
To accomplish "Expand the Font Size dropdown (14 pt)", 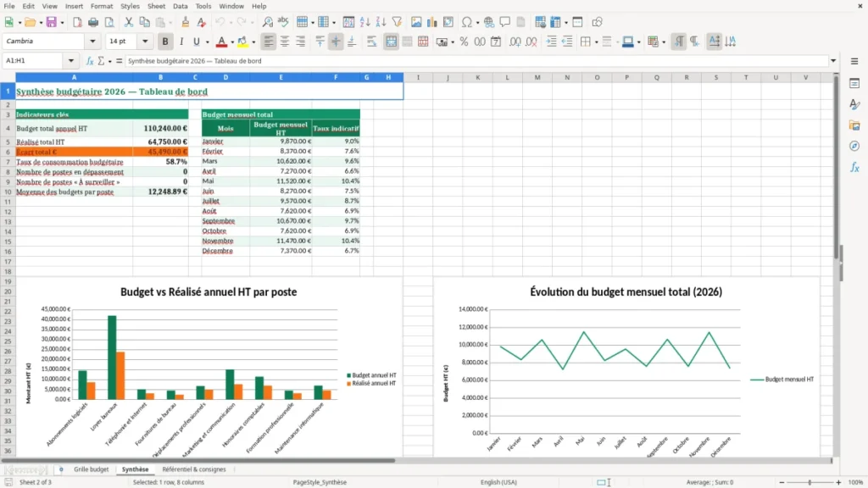I will (x=145, y=41).
